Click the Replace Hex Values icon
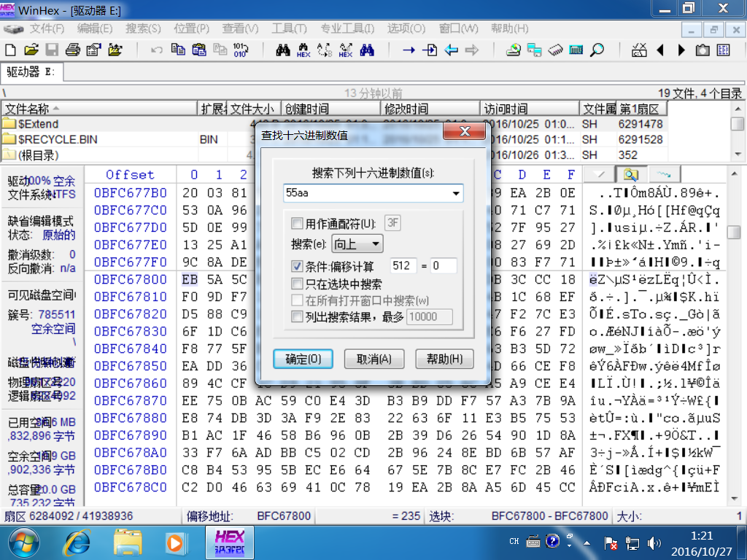 pyautogui.click(x=345, y=50)
